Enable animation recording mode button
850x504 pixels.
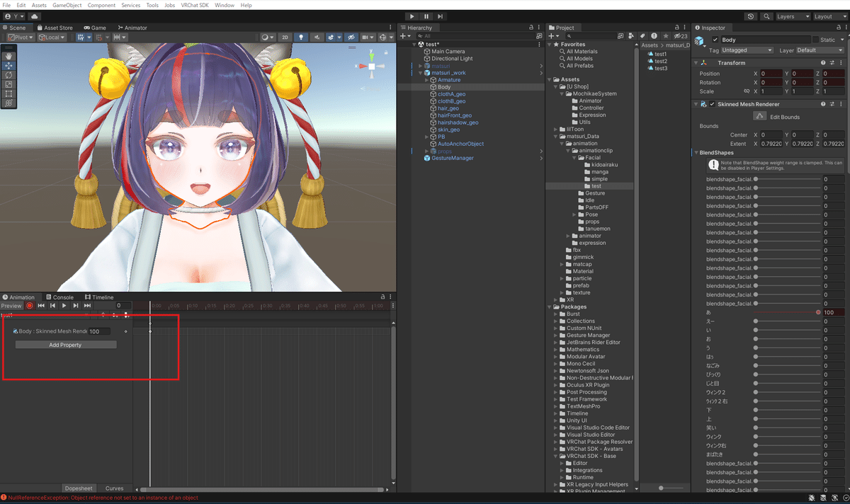tap(30, 306)
